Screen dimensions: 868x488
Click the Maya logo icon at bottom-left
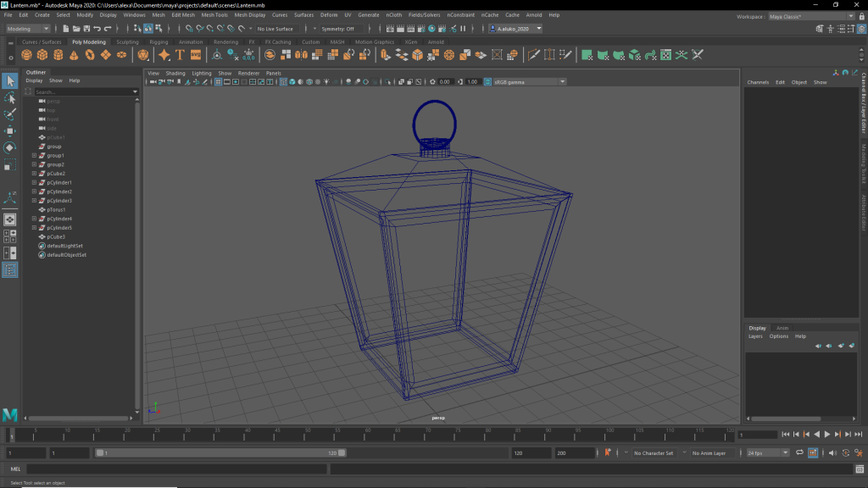tap(10, 414)
